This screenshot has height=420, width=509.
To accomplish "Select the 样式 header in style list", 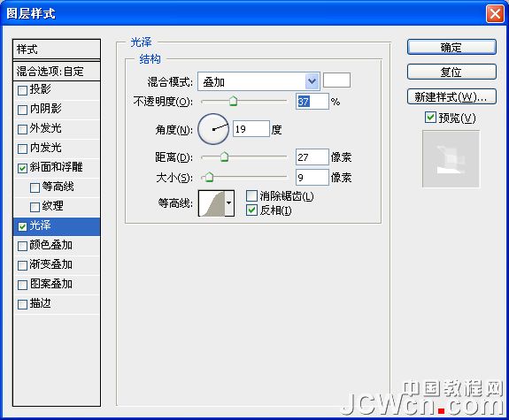I will click(x=57, y=50).
